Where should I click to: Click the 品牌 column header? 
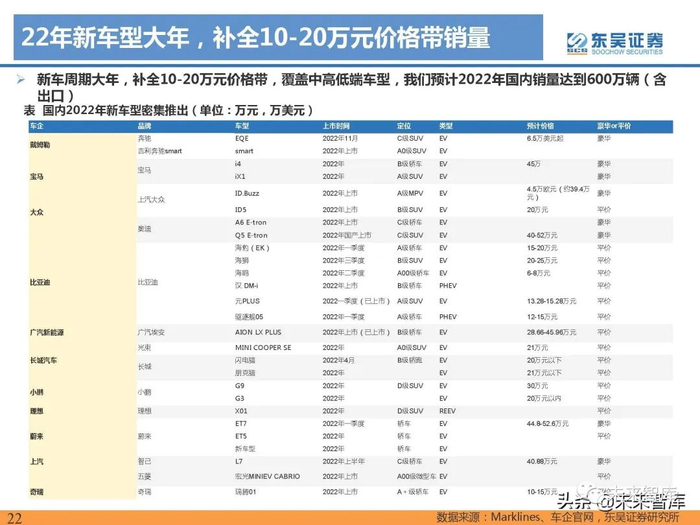(145, 126)
